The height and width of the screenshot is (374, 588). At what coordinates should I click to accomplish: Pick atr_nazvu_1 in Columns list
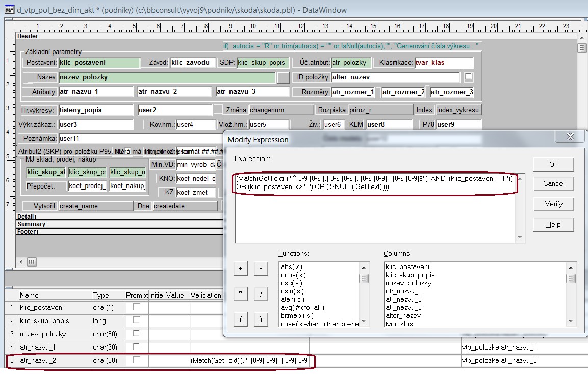(403, 291)
